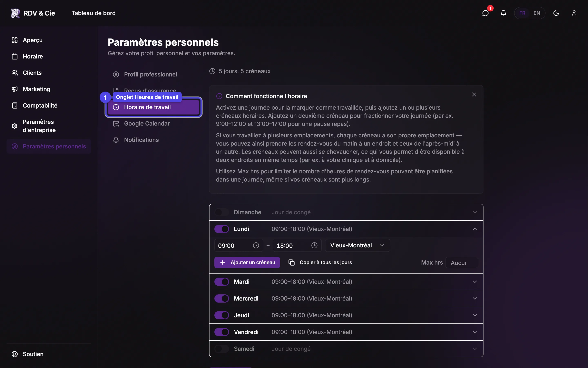Viewport: 588px width, 368px height.
Task: Click the clock icon beside 5 jours, 5 créneaux
Action: click(x=212, y=71)
